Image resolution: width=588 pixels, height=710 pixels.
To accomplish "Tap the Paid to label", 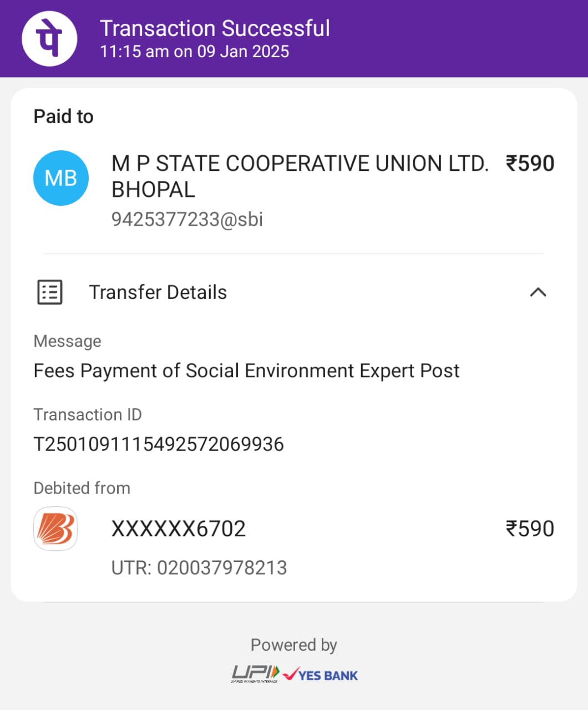I will (x=64, y=116).
